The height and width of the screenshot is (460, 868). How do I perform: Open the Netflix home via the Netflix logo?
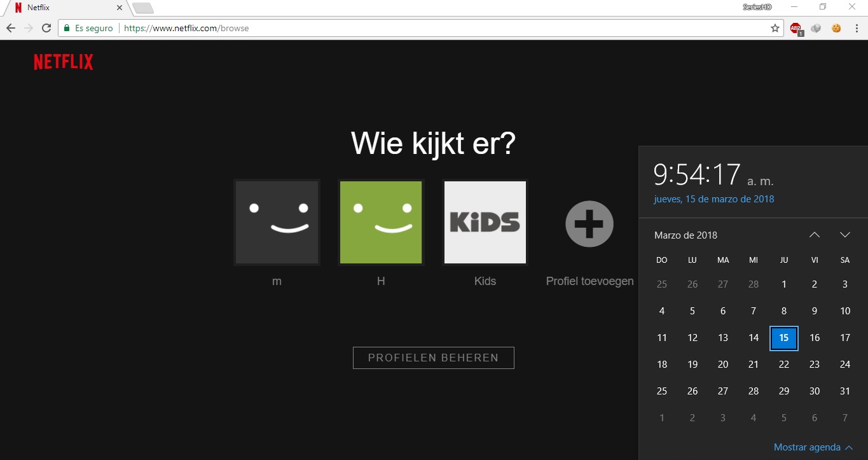(63, 61)
